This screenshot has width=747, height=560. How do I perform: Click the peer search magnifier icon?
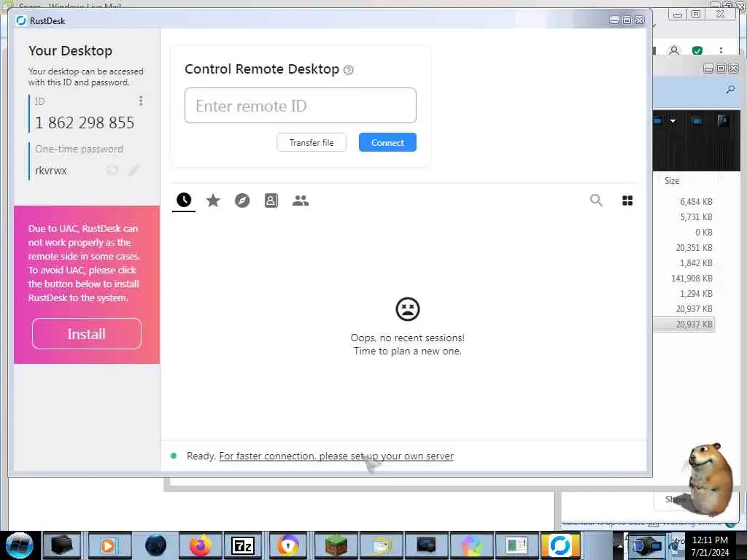click(596, 201)
